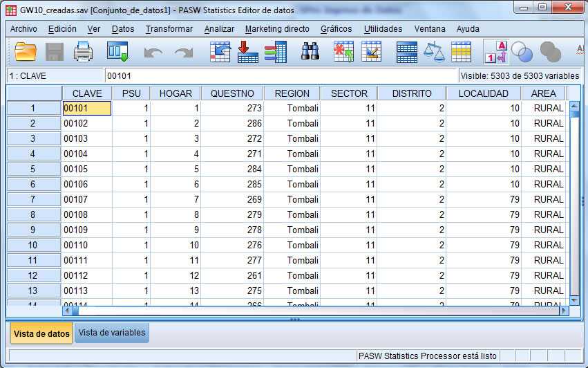The height and width of the screenshot is (368, 588).
Task: Click the vertical scrollbar down arrow
Action: point(574,300)
